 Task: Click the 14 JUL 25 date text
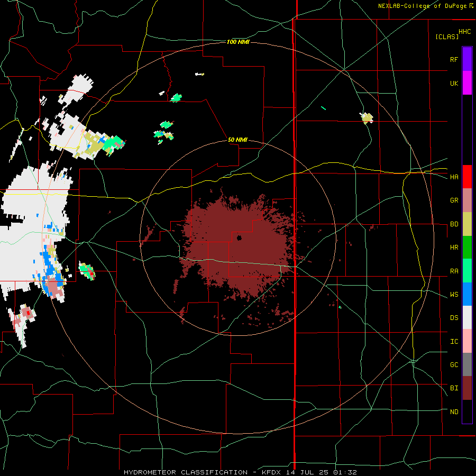pos(307,472)
